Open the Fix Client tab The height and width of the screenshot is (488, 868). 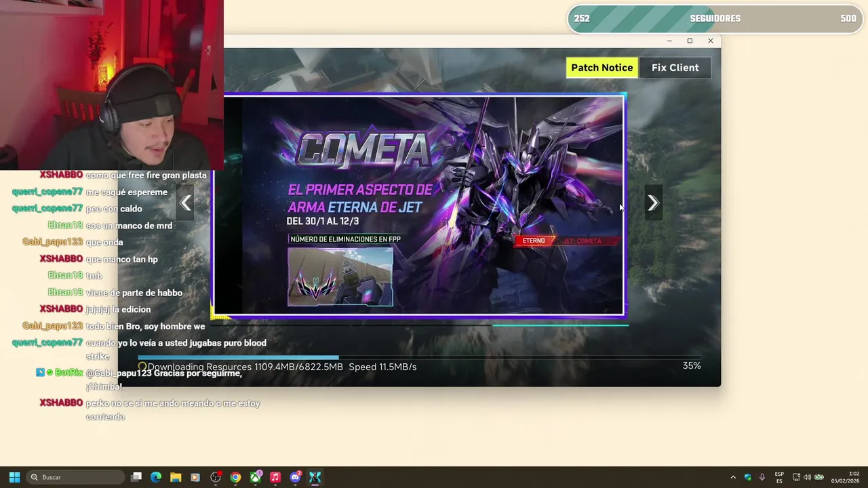pos(675,68)
